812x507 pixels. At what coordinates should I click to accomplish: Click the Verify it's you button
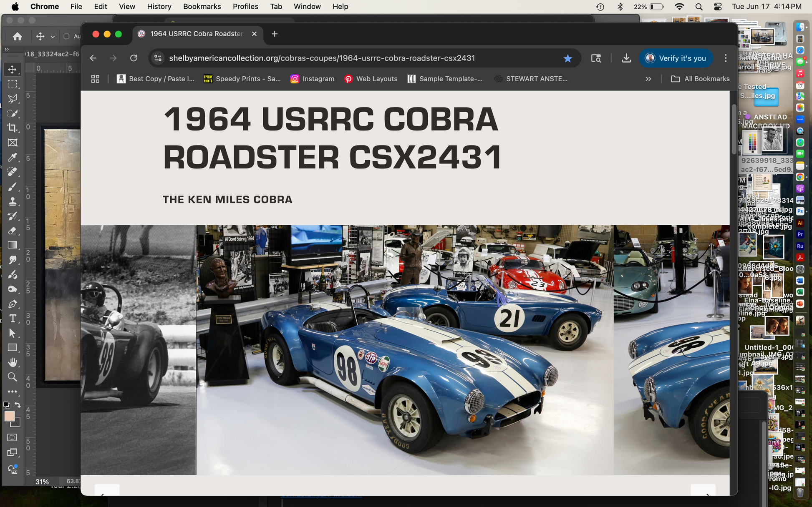coord(676,58)
